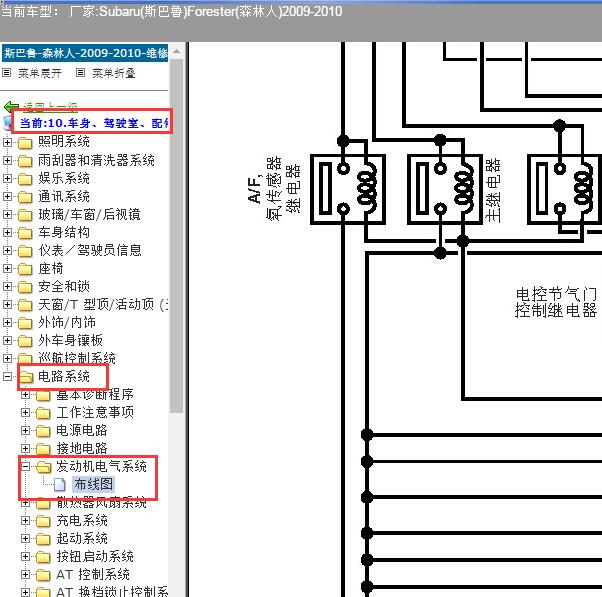Viewport: 602px width, 597px height.
Task: Select 巡航控制系统 in the tree
Action: [x=77, y=358]
